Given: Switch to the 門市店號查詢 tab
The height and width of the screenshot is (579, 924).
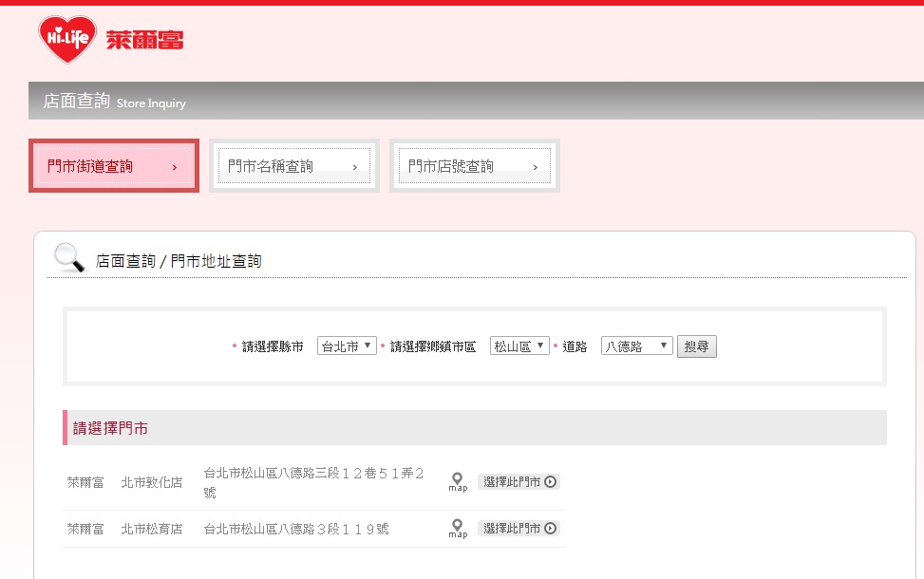Looking at the screenshot, I should click(474, 166).
